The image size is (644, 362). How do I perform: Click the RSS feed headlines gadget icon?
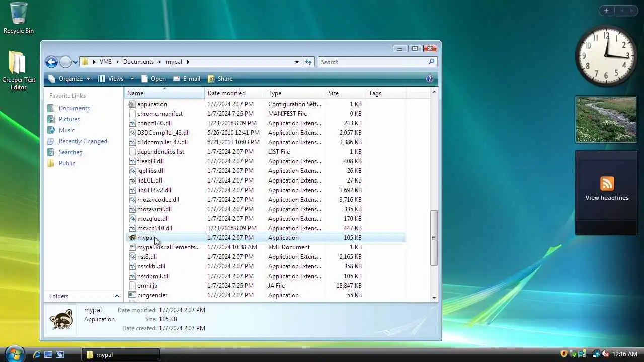[607, 184]
